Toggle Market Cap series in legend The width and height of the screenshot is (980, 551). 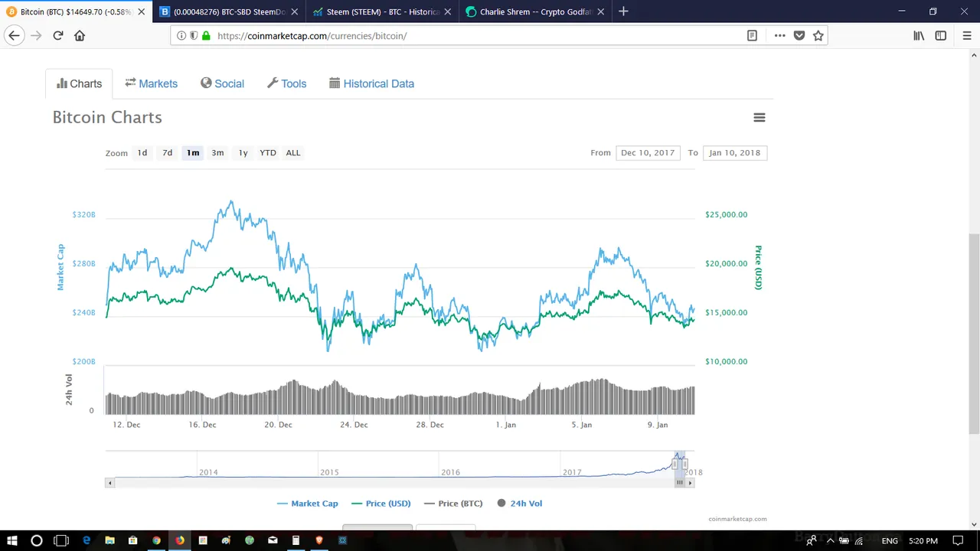pos(308,503)
